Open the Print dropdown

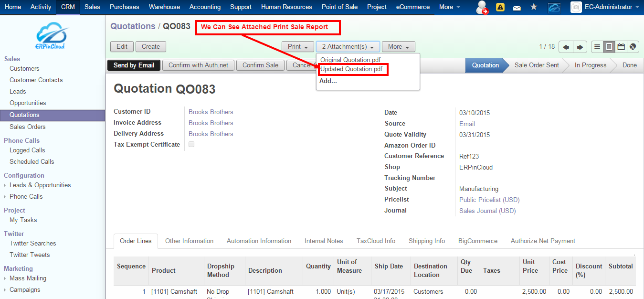pyautogui.click(x=298, y=47)
